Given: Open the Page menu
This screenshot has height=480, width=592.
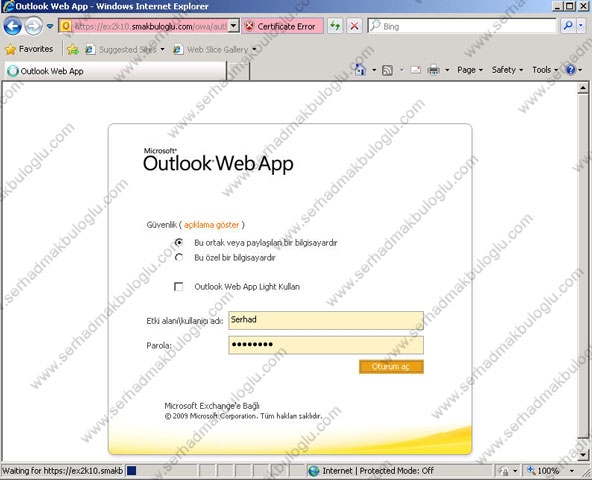Looking at the screenshot, I should (470, 70).
